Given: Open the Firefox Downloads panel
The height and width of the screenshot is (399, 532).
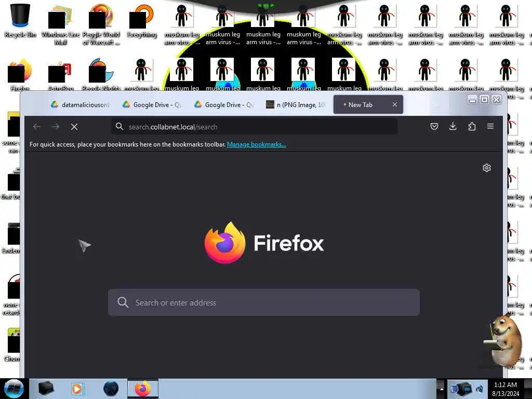Looking at the screenshot, I should [x=453, y=127].
